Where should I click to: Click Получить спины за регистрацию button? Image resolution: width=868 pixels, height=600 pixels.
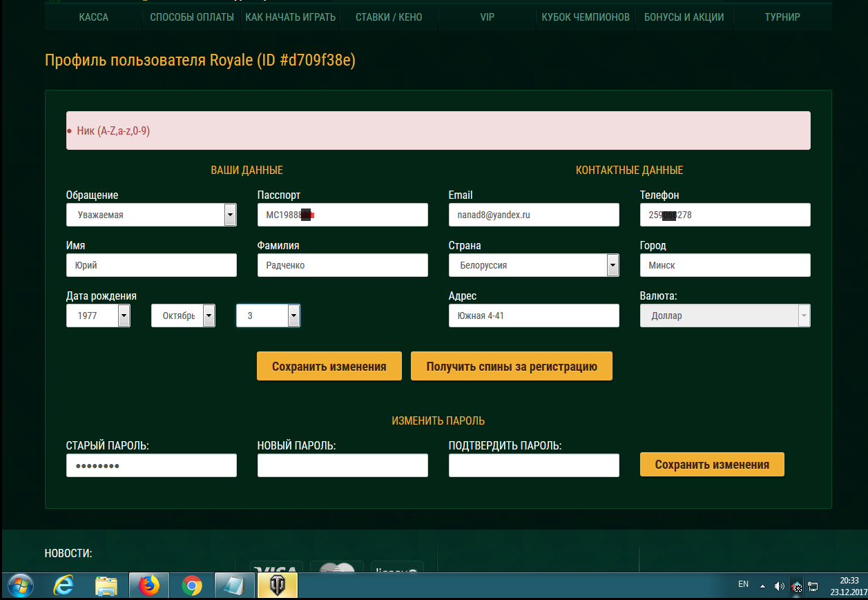click(x=511, y=367)
